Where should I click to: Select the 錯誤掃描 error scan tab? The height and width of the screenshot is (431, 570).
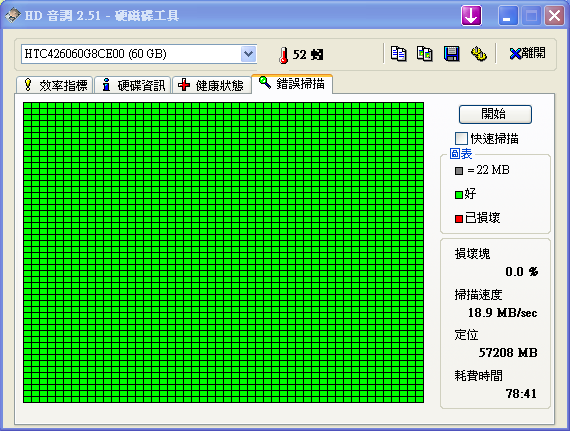point(292,84)
